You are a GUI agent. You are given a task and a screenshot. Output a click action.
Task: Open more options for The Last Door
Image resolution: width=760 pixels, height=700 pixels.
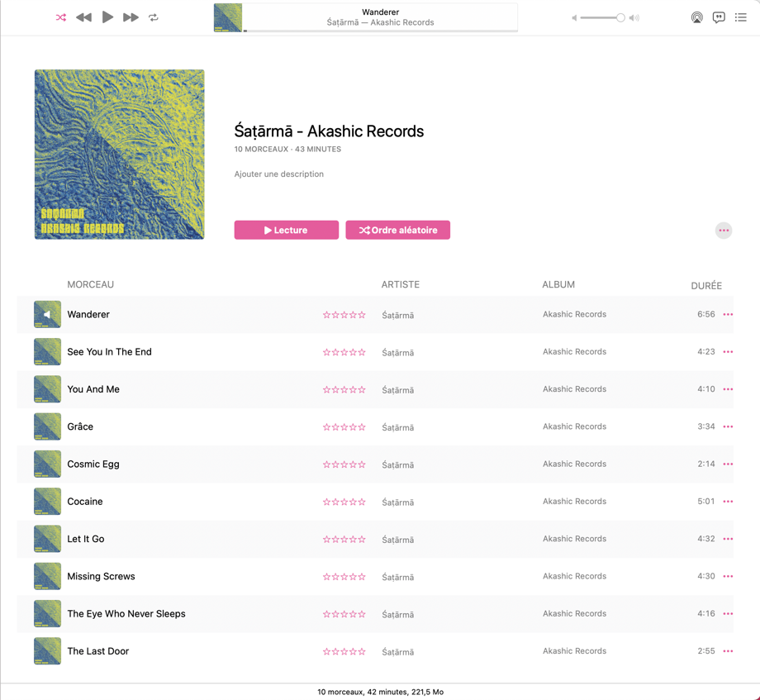click(x=728, y=651)
